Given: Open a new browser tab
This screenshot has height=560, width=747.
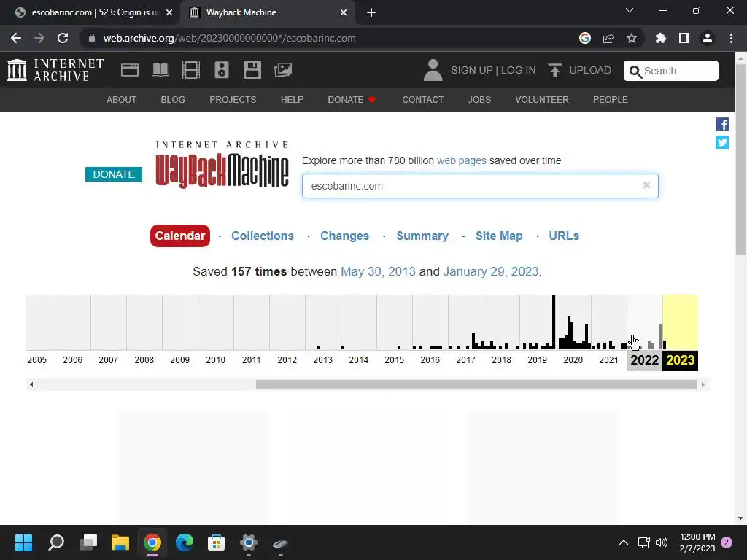Looking at the screenshot, I should point(371,12).
